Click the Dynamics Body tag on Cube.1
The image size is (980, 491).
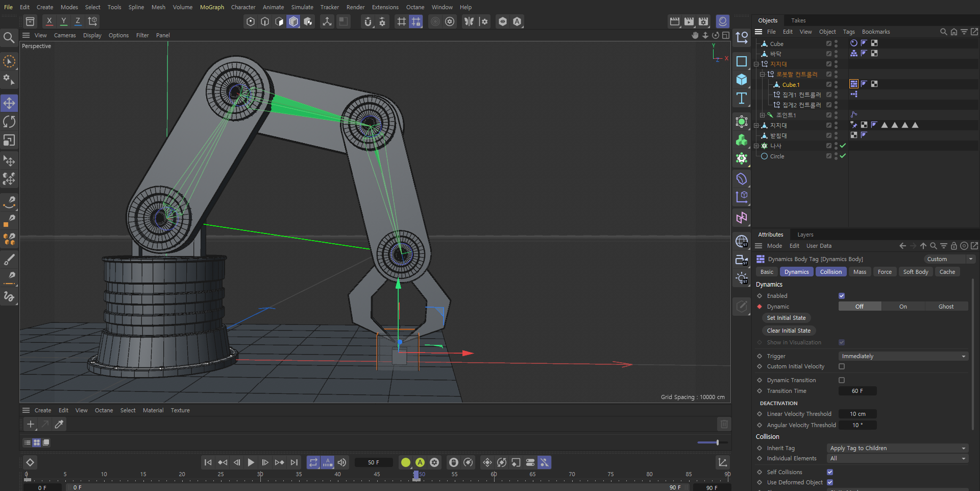(x=854, y=84)
